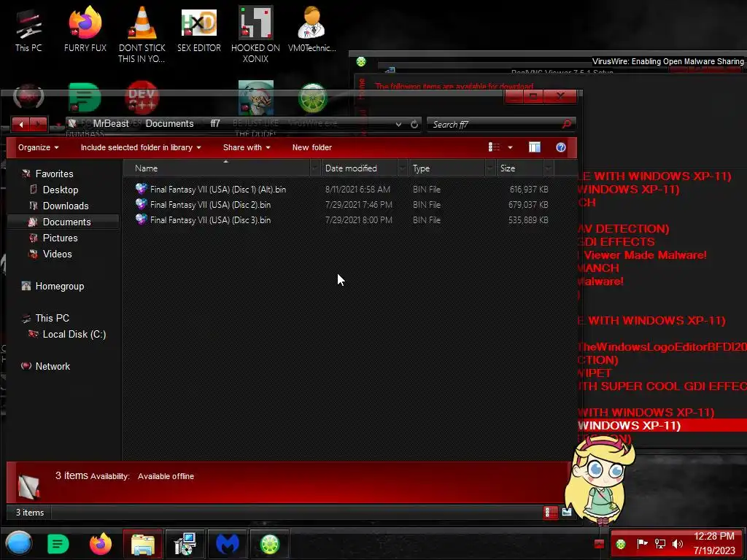Click the Disc 1 (Alt).bin file icon
This screenshot has width=747, height=560.
(141, 189)
